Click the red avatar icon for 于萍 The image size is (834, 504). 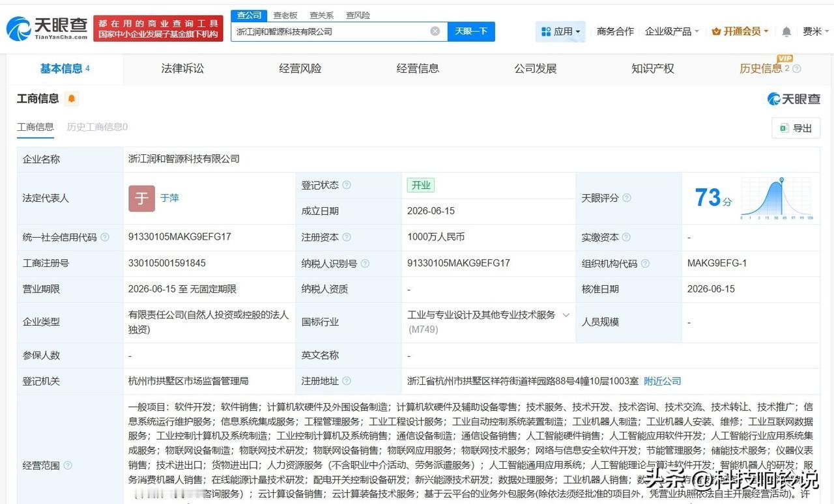(x=141, y=198)
